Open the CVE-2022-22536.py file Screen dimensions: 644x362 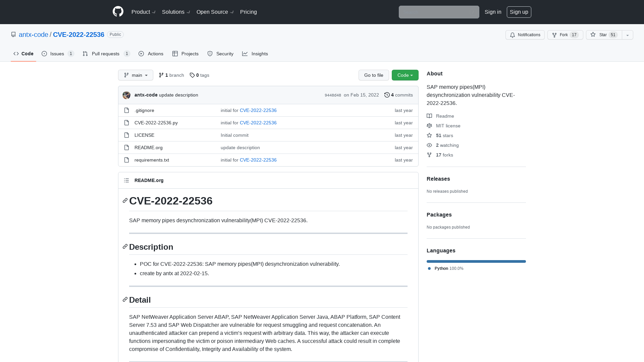pyautogui.click(x=156, y=123)
